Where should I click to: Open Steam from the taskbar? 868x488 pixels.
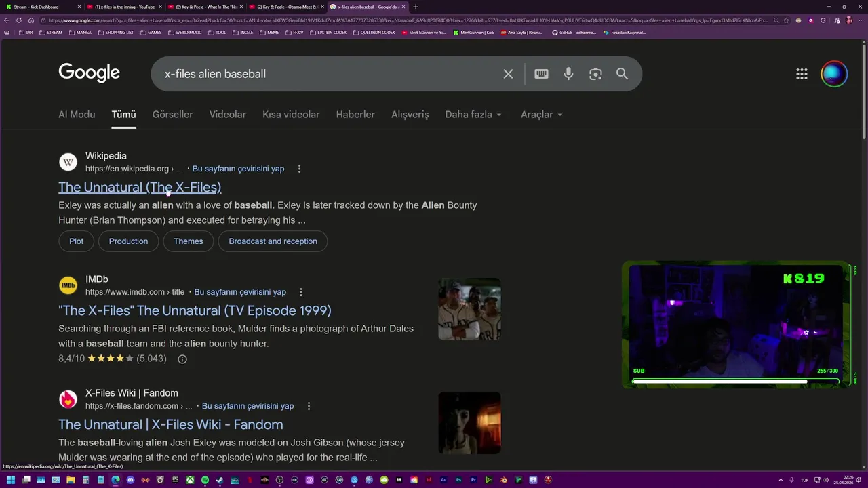[x=220, y=481]
